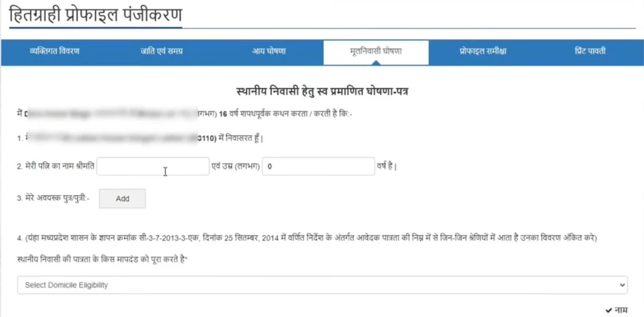
Task: Click the मेरे अवयस्क पुत्र/पुत्री label
Action: (53, 198)
